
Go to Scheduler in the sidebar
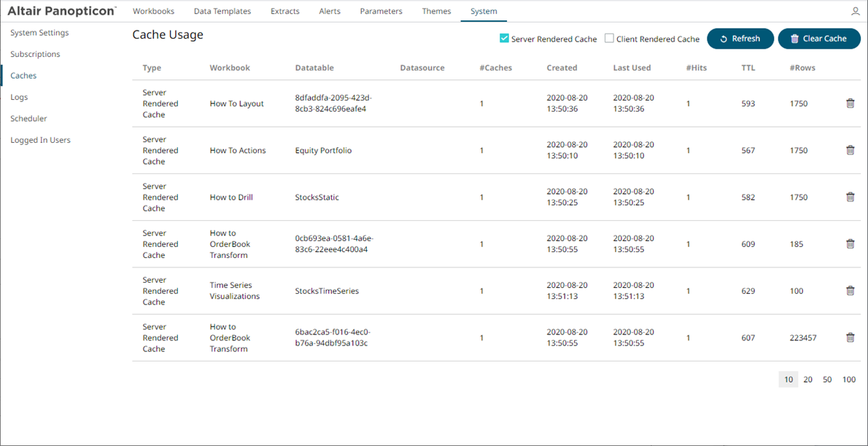pyautogui.click(x=28, y=119)
